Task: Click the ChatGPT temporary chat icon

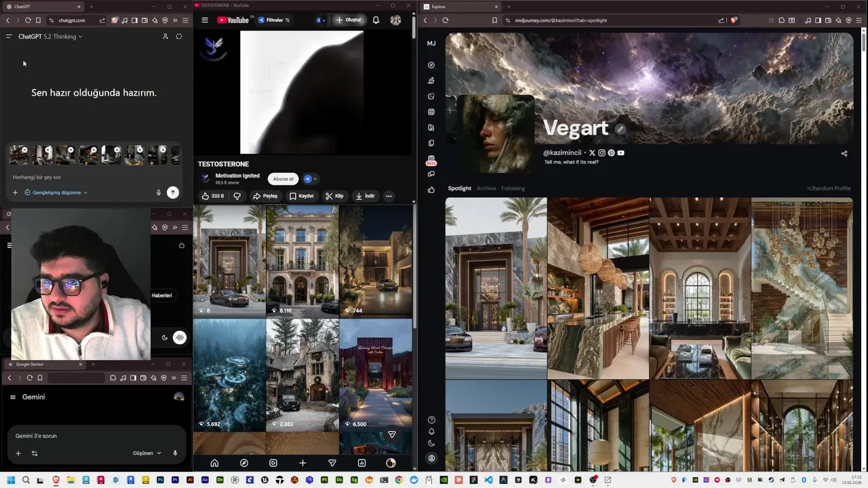Action: click(x=179, y=37)
